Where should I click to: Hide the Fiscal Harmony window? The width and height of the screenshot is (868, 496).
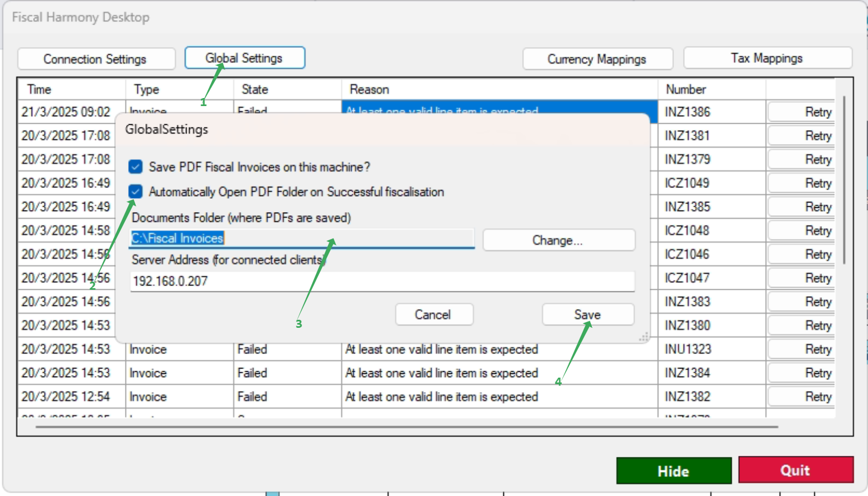pyautogui.click(x=674, y=471)
